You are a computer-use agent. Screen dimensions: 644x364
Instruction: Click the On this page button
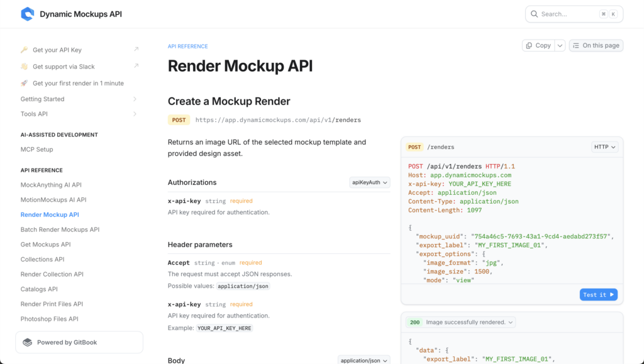596,45
